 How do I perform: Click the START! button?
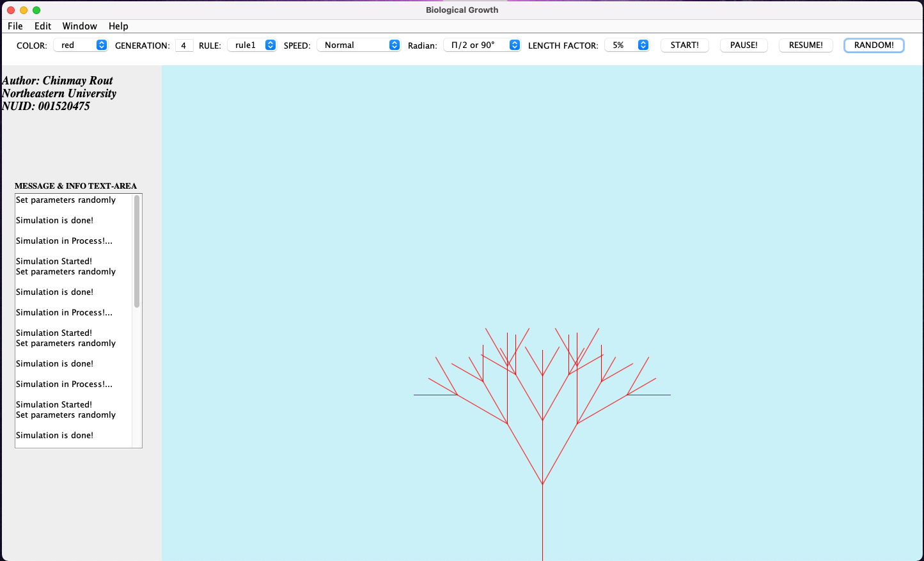pyautogui.click(x=684, y=45)
